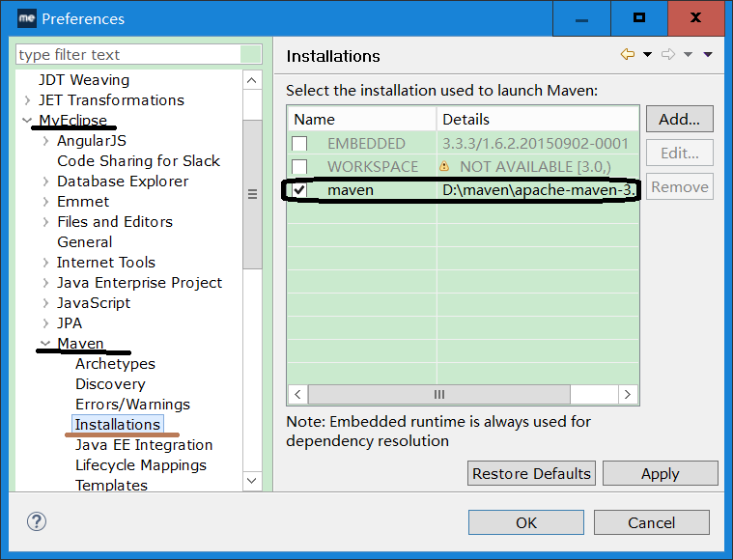Check the WORKSPACE installation checkbox
Screen dimensions: 733x560
coord(300,167)
